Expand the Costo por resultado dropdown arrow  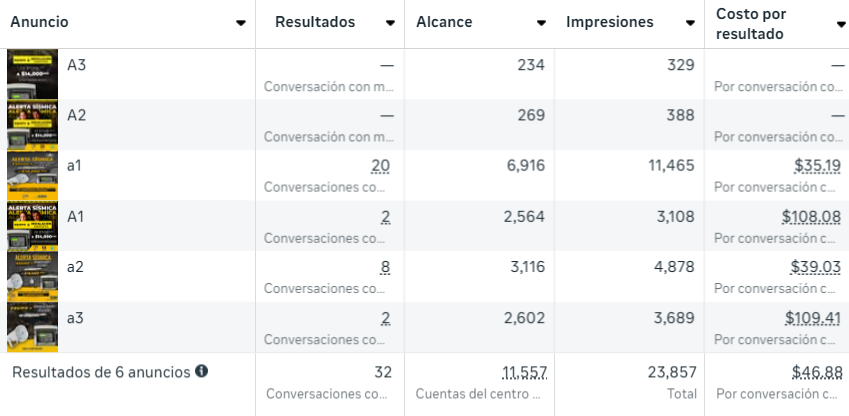click(x=839, y=23)
